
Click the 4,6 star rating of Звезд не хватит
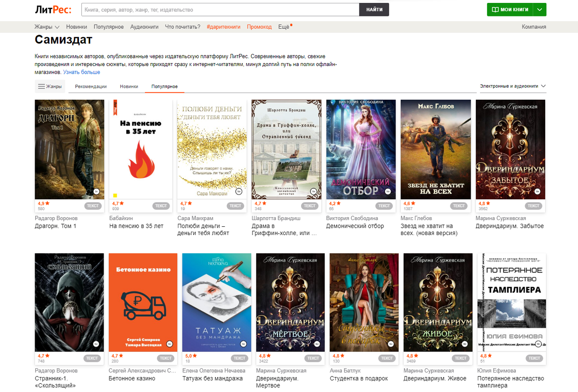pyautogui.click(x=409, y=204)
